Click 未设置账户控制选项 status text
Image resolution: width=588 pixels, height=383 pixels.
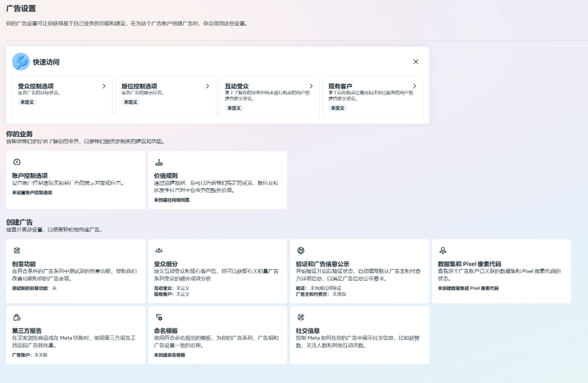click(32, 192)
